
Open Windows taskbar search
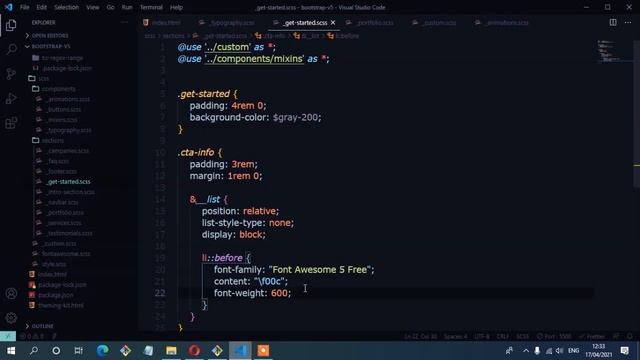click(34, 351)
